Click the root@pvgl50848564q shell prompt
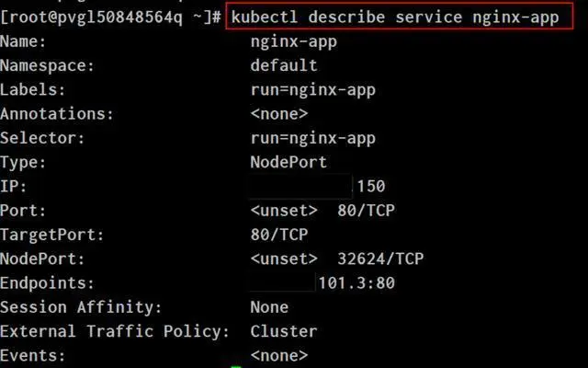This screenshot has width=588, height=368. tap(110, 17)
